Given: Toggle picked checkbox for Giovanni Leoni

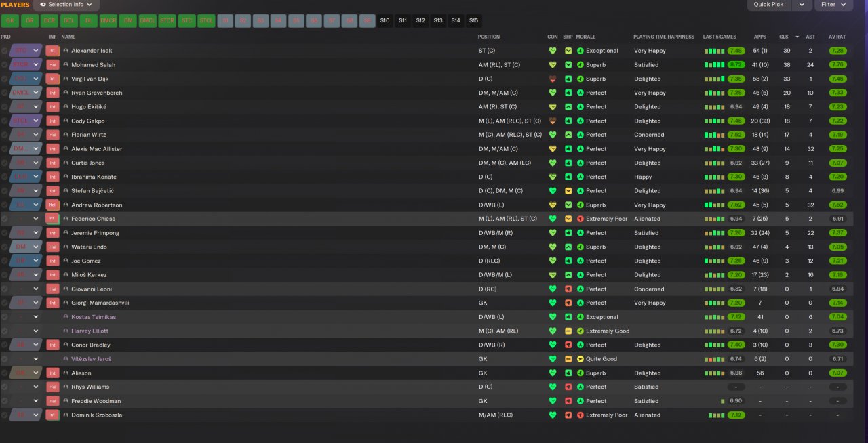Looking at the screenshot, I should (5, 289).
